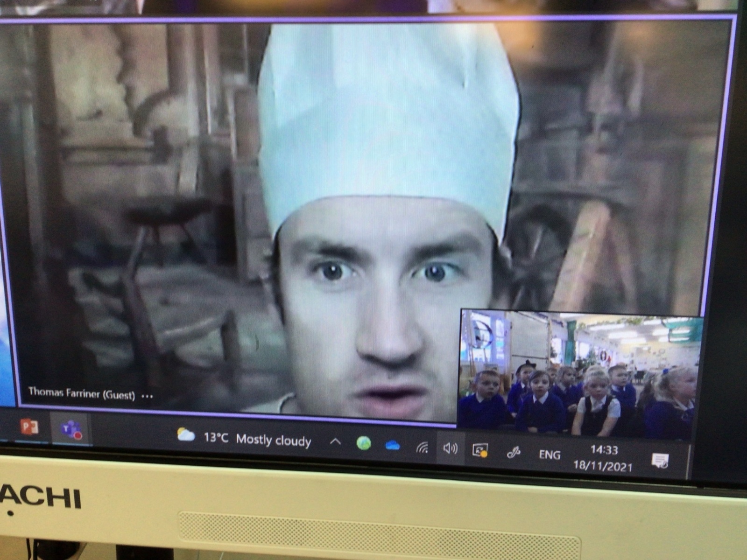The width and height of the screenshot is (747, 560).
Task: Click the Thomas Farriner (Guest) name label
Action: [x=81, y=393]
